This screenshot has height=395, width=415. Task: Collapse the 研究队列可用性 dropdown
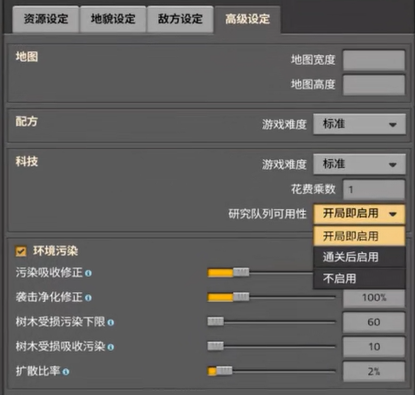[359, 213]
